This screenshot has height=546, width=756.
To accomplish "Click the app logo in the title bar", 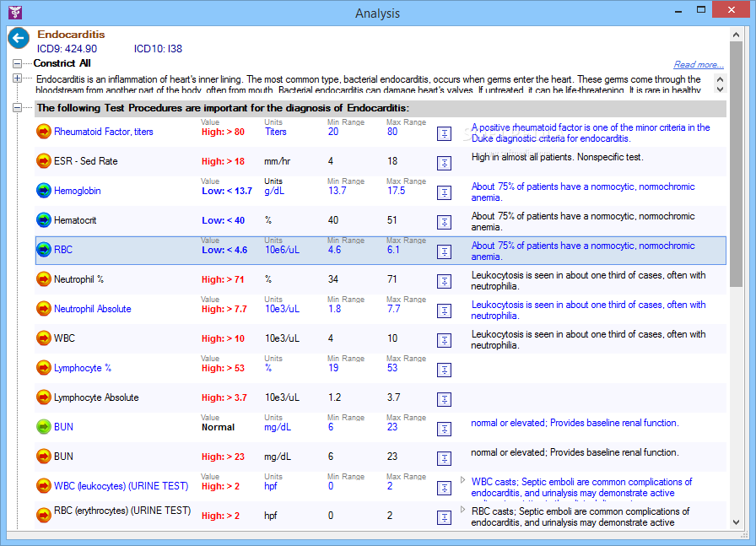I will pos(15,12).
